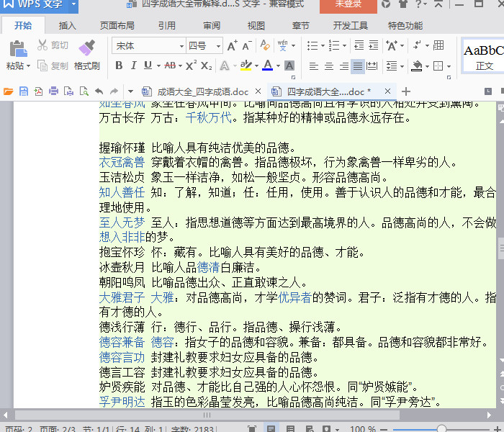The image size is (504, 432).
Task: Expand the quick access toolbar customize arrow
Action: 130,91
